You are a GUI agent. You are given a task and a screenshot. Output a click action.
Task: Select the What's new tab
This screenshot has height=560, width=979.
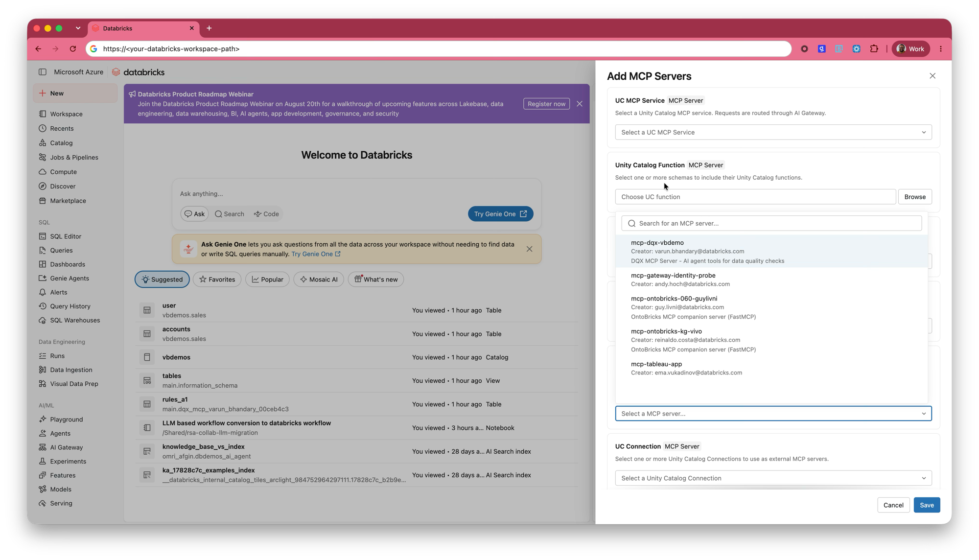[376, 280]
